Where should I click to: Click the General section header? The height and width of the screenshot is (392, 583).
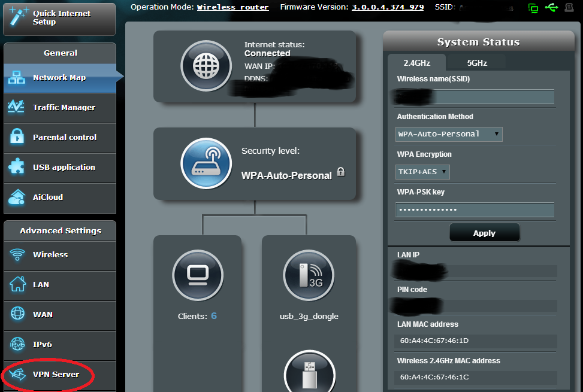[61, 53]
